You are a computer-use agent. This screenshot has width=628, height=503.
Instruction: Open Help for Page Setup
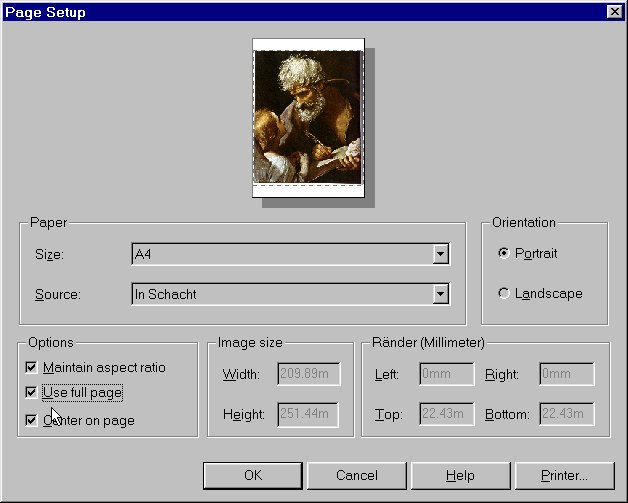tap(460, 475)
